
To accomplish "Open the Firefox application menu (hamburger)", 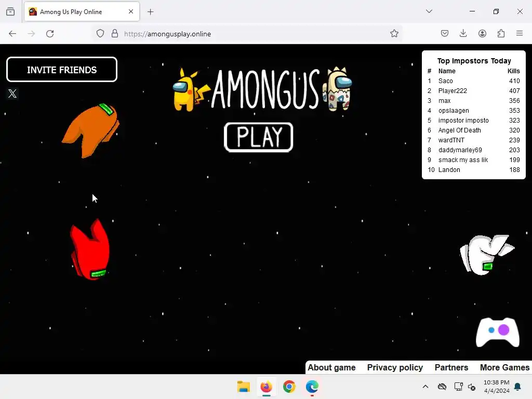I will pyautogui.click(x=520, y=34).
